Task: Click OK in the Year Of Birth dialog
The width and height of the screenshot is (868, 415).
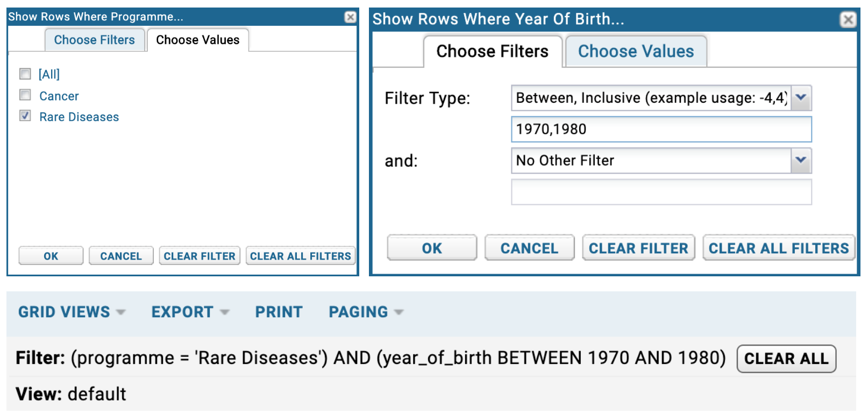Action: point(432,248)
